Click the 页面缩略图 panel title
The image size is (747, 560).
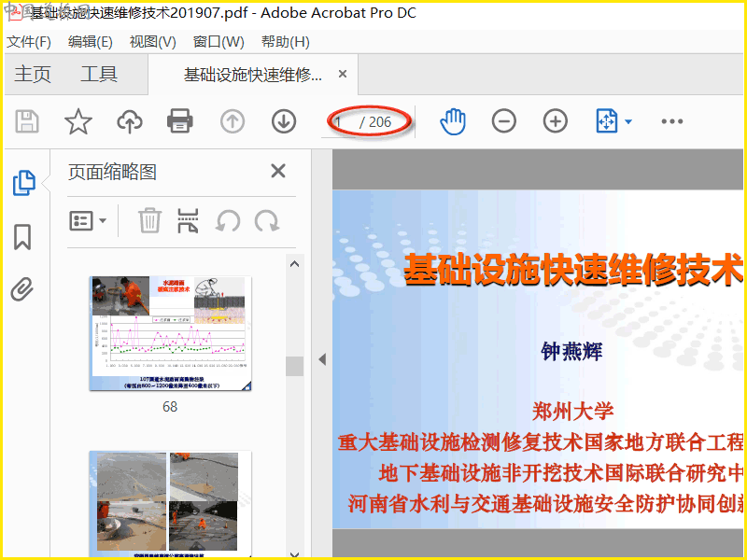112,172
